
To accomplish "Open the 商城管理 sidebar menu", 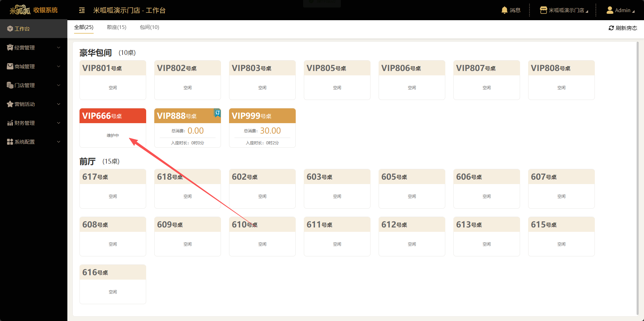I will pyautogui.click(x=25, y=67).
